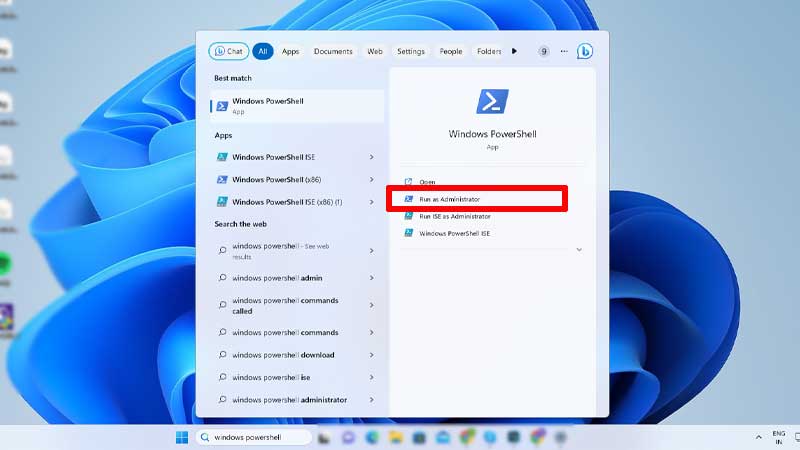Open arrow for 'windows powershell admin' suggestion

tap(371, 278)
